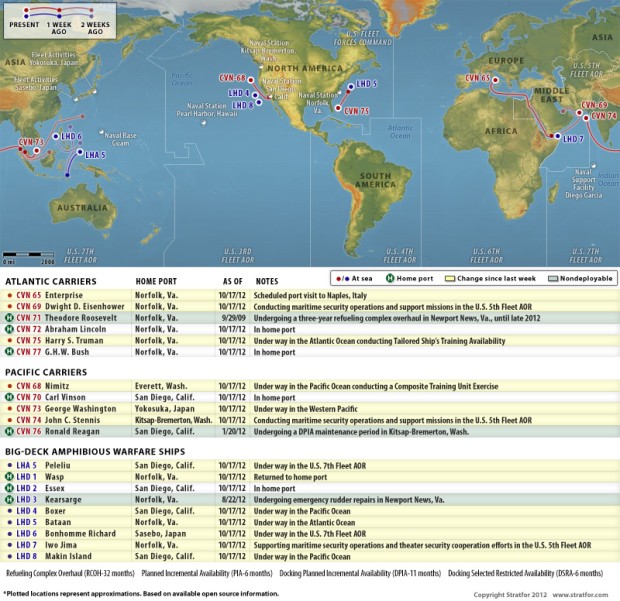Viewport: 620px width, 601px height.
Task: Click the '2 WEEKS AGO' label in the track legend
Action: (95, 28)
